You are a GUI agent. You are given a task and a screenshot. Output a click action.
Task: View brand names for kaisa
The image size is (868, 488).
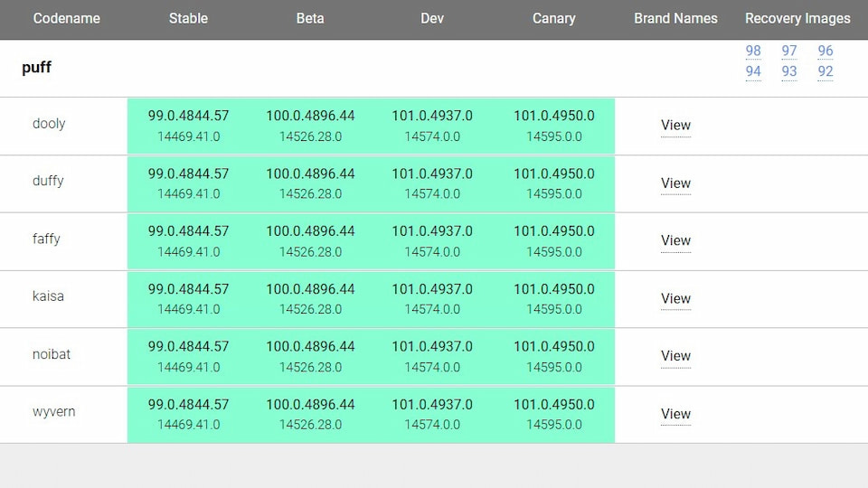[x=675, y=299]
